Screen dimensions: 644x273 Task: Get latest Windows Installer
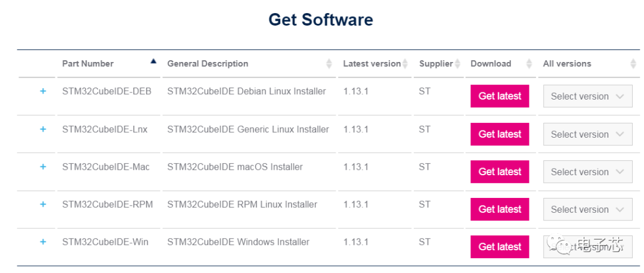point(500,247)
